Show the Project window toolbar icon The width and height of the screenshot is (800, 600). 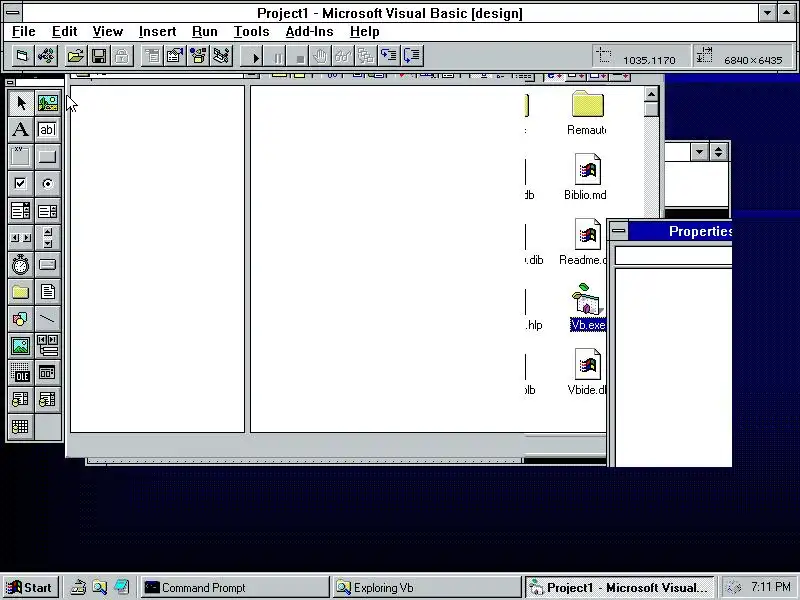pos(221,56)
